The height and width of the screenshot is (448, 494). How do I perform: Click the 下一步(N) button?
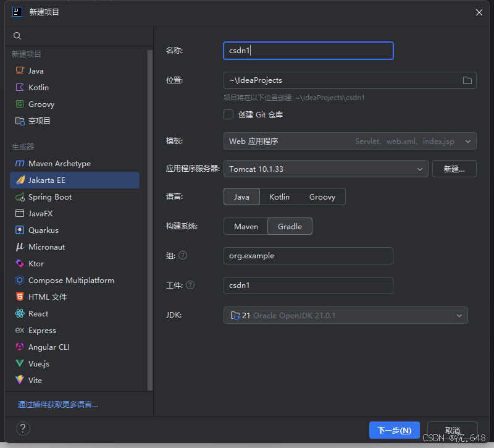click(394, 430)
